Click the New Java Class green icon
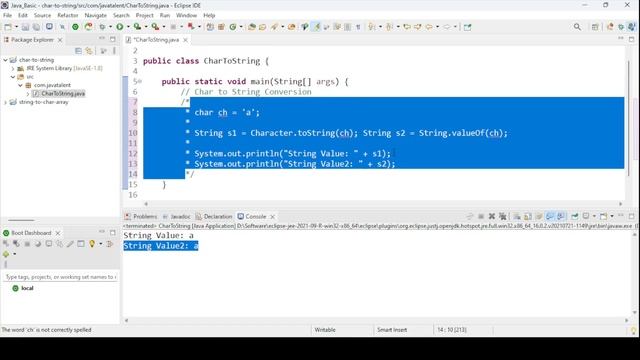 point(233,27)
